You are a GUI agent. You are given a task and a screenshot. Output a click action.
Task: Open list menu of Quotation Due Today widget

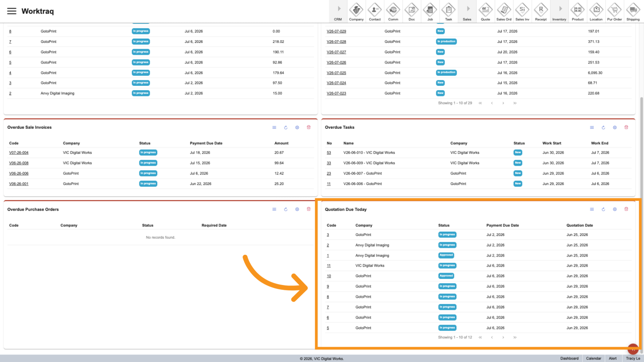[592, 210]
